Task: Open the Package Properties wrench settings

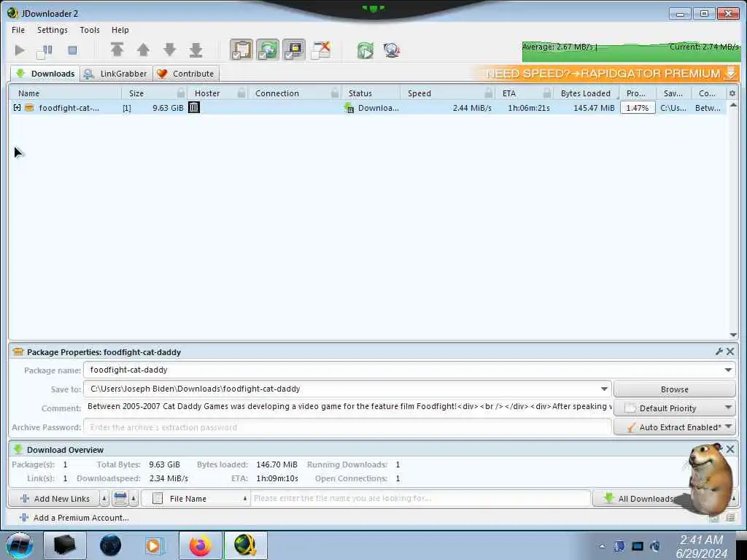Action: coord(719,351)
